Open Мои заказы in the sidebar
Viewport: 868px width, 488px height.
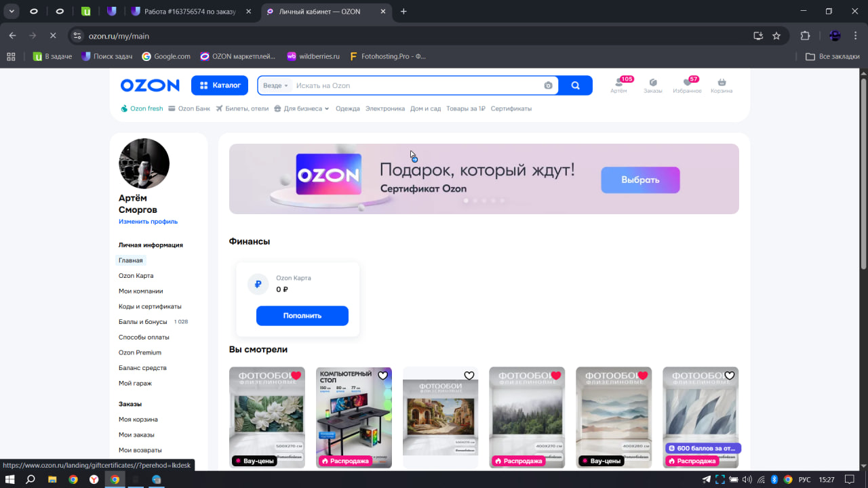click(x=136, y=435)
